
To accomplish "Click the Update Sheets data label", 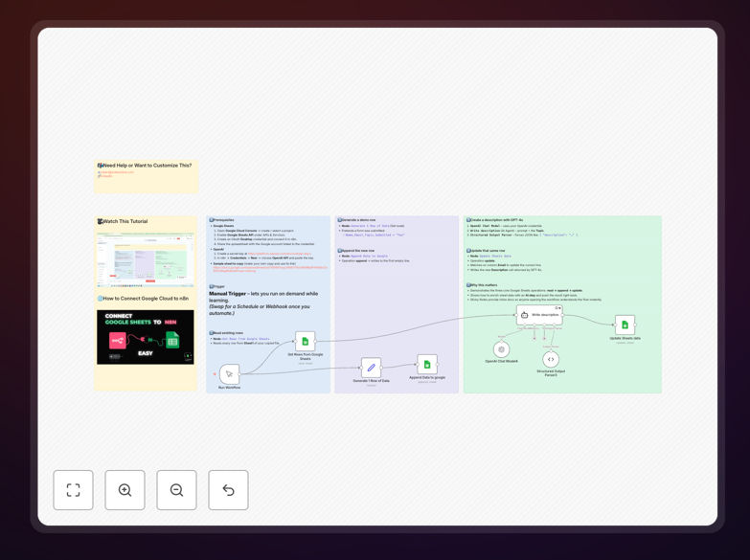I will coord(625,338).
